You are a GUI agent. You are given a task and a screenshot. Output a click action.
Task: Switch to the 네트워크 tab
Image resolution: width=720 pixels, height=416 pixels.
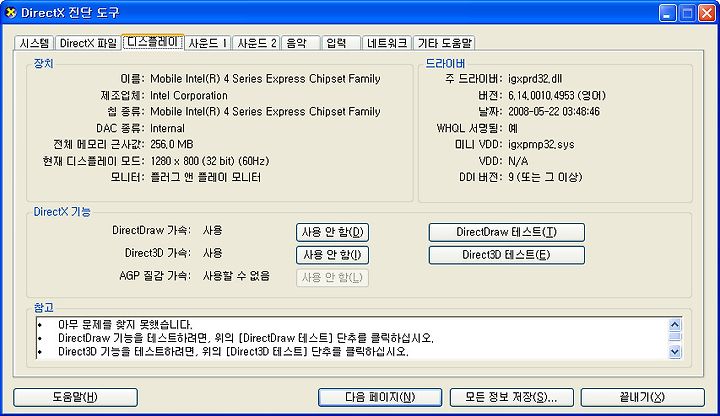(x=387, y=43)
